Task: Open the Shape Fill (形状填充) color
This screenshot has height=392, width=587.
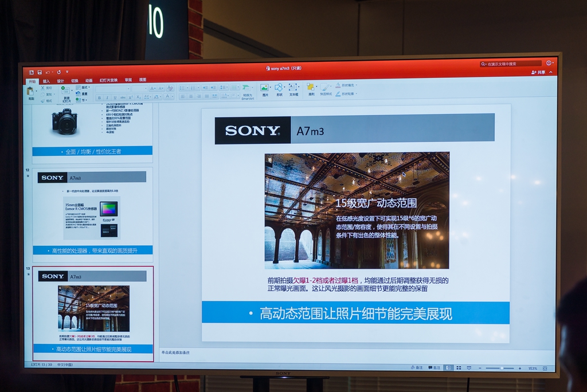Action: tap(347, 85)
